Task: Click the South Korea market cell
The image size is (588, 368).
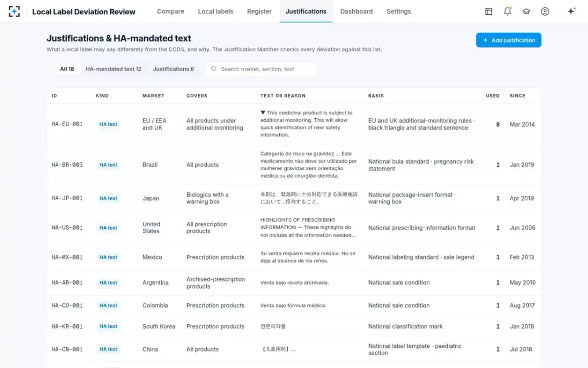Action: click(159, 326)
